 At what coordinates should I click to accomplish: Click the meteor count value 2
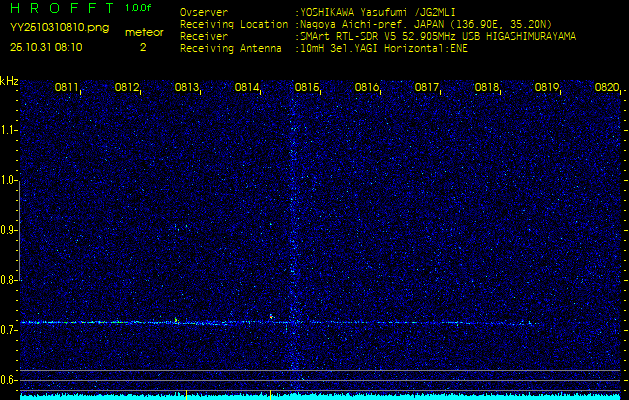pos(143,46)
